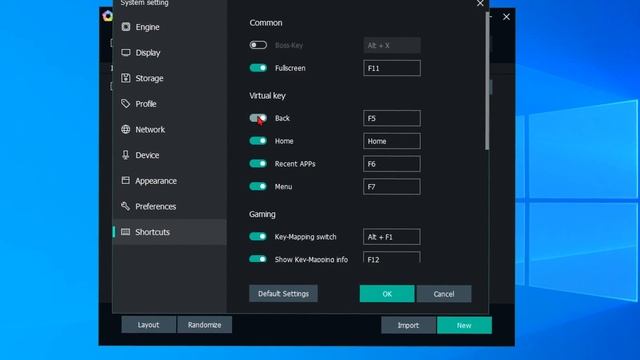Click Randomize in the back window

[204, 325]
